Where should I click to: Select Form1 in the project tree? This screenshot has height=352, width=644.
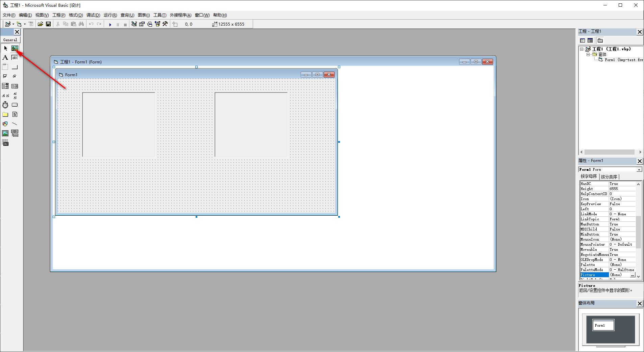click(620, 60)
